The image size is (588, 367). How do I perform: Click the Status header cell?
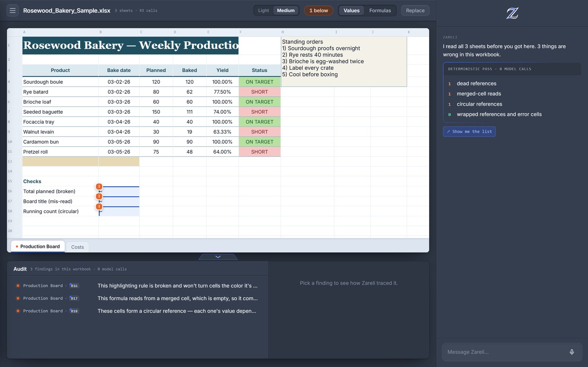coord(259,70)
